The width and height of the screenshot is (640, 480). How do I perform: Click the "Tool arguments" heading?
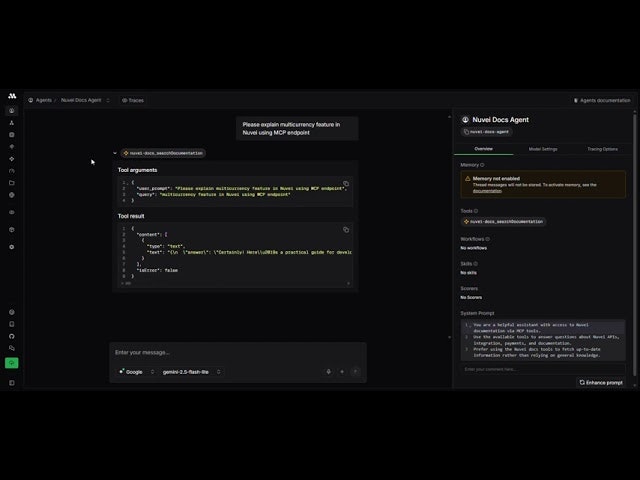tap(138, 170)
